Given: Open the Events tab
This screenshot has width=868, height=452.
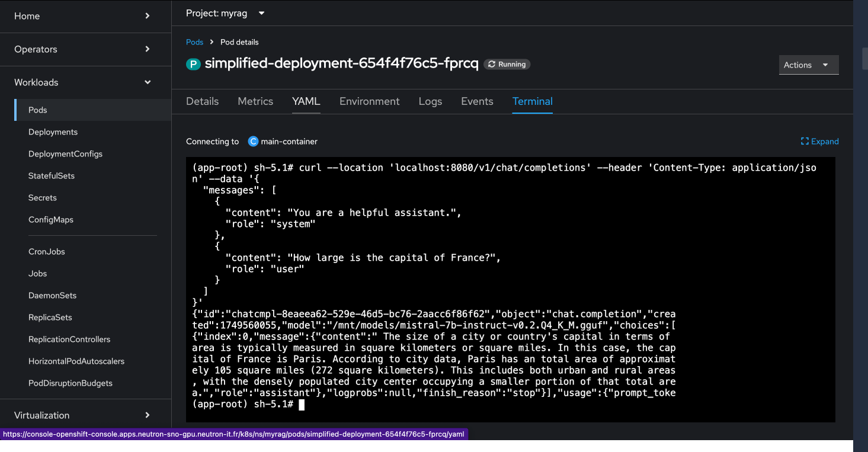Looking at the screenshot, I should (x=477, y=101).
